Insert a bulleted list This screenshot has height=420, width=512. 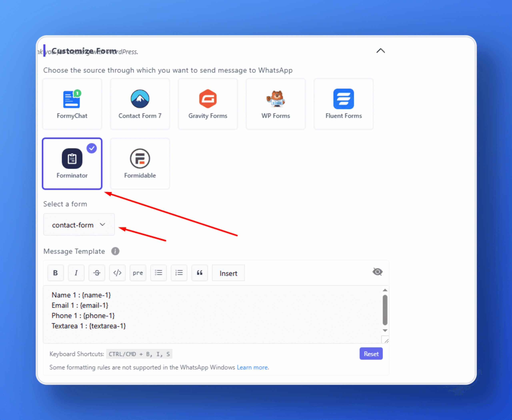pos(159,273)
